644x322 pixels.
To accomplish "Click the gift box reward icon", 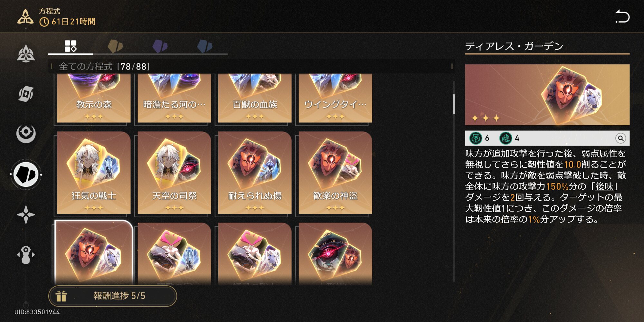I will point(61,296).
